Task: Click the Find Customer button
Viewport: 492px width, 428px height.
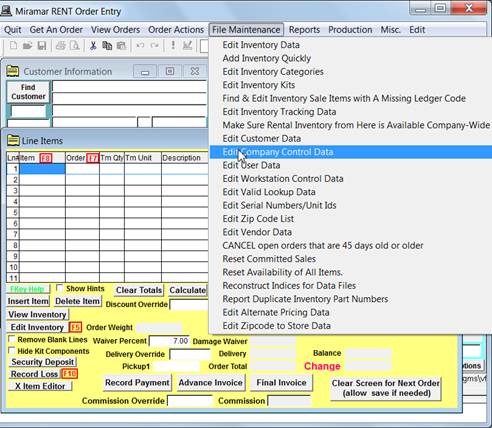Action: [28, 92]
